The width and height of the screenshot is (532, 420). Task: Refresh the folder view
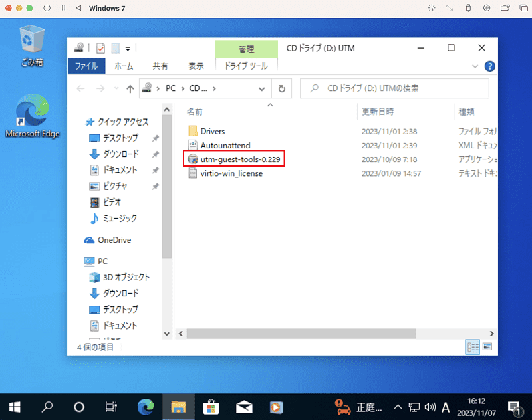coord(281,89)
